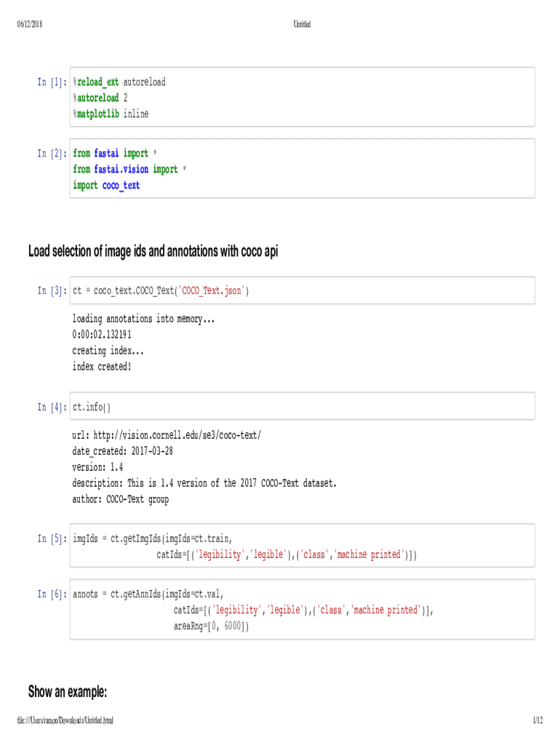Click the '%matplotlib inline' line

tap(111, 114)
